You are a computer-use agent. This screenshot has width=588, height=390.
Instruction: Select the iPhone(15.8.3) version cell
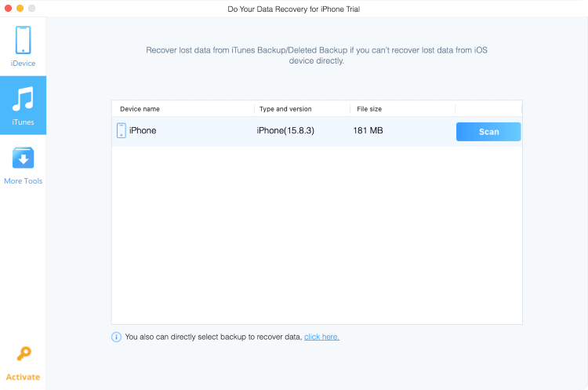coord(285,130)
